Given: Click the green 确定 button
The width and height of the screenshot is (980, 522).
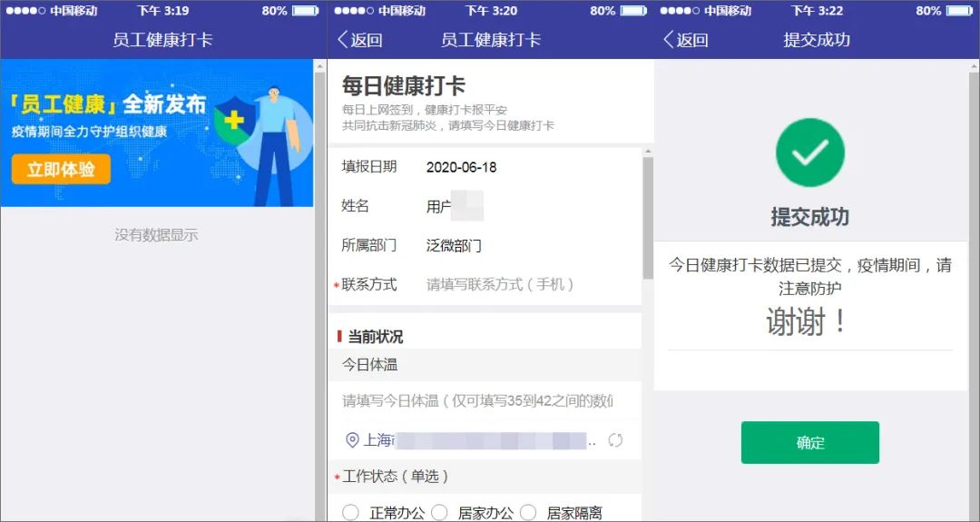Looking at the screenshot, I should [x=810, y=443].
